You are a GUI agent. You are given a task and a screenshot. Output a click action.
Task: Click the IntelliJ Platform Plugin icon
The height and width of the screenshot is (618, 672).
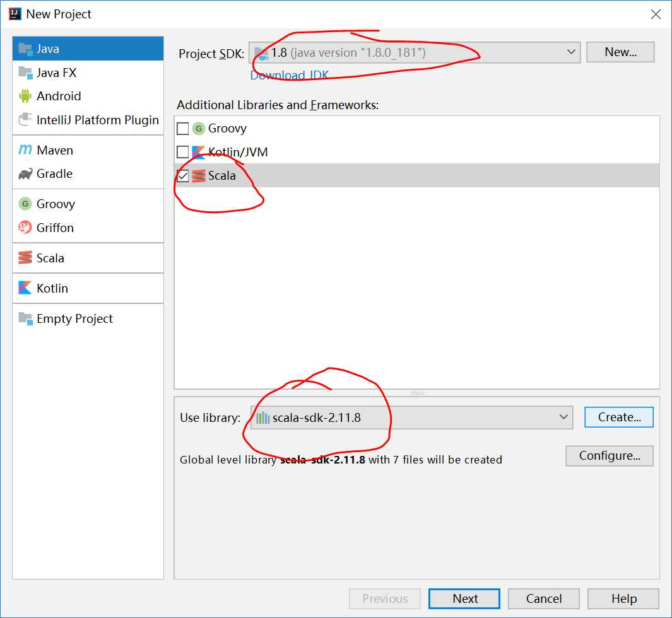[x=25, y=119]
